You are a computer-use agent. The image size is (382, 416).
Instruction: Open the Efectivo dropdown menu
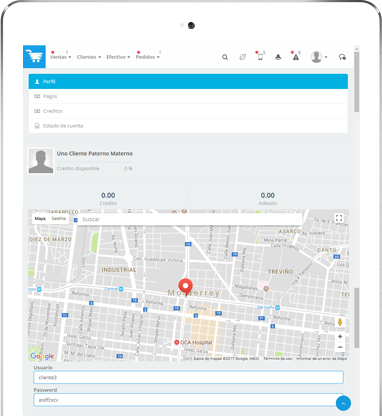(x=118, y=57)
